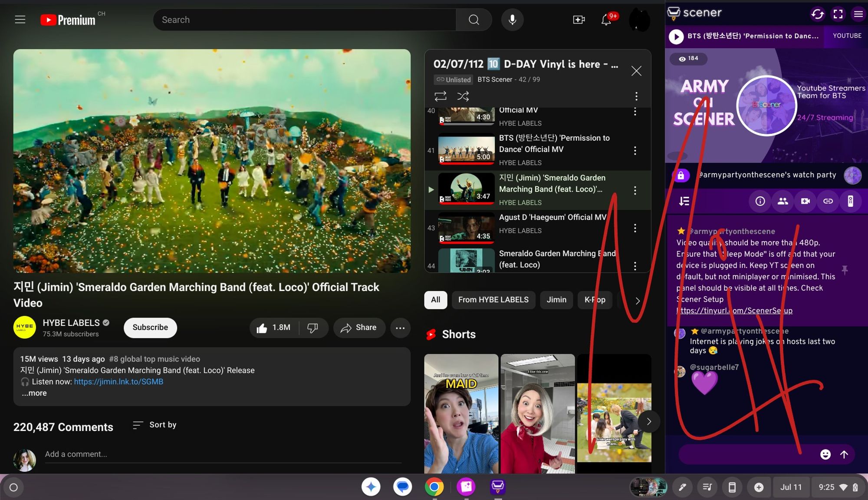Screen dimensions: 868x500
Task: Open Scener sorted list icon
Action: coord(684,201)
